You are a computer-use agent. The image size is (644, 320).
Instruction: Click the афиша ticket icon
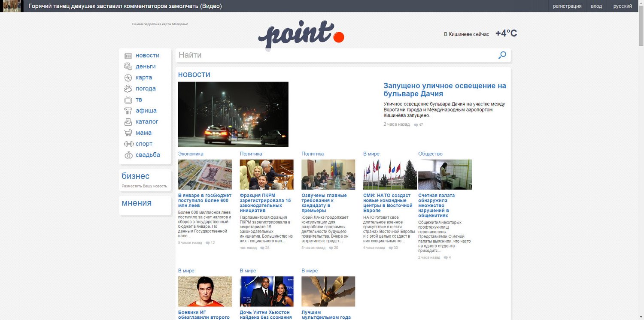coord(128,110)
